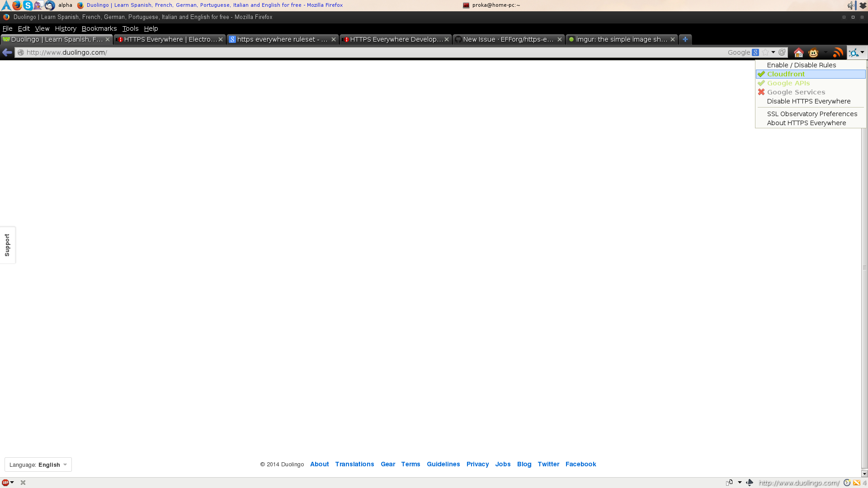Click the pages icon in the status bar
The height and width of the screenshot is (488, 868).
(729, 483)
